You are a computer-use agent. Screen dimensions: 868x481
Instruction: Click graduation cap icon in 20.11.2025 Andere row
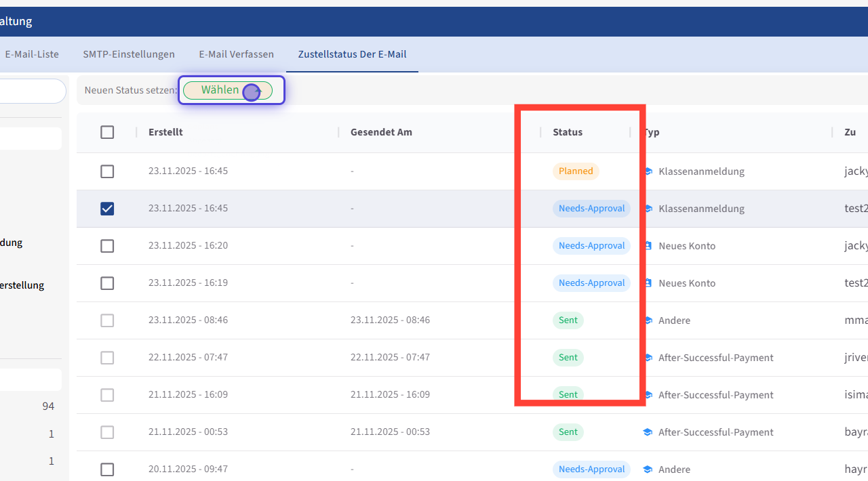[x=648, y=469]
